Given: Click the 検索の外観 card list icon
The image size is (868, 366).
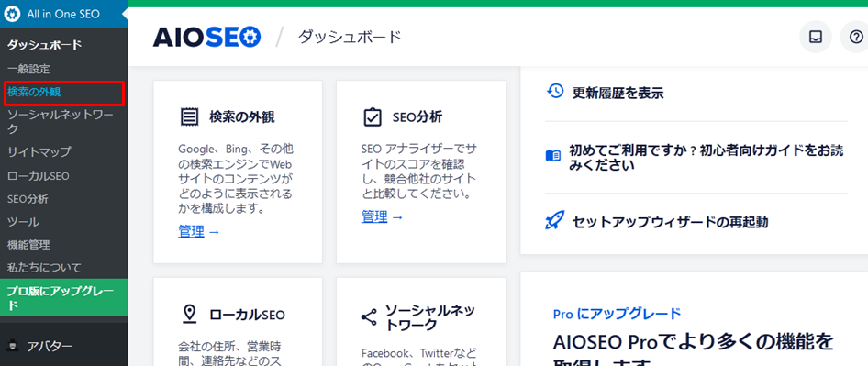Looking at the screenshot, I should click(x=190, y=117).
